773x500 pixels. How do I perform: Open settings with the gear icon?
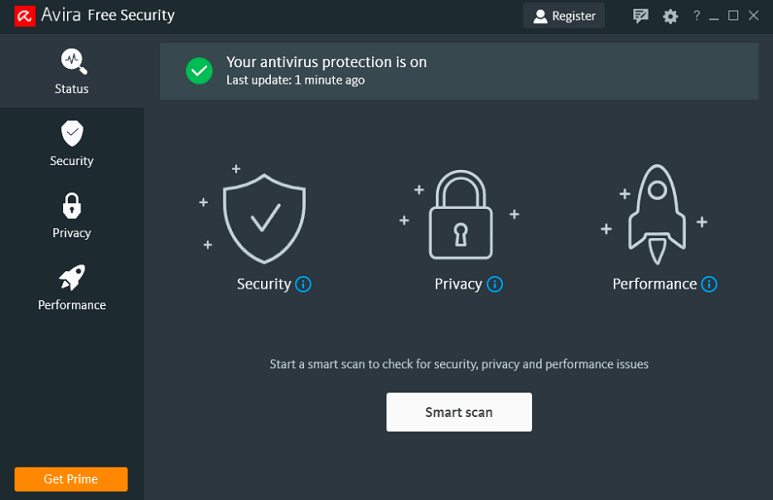(670, 16)
